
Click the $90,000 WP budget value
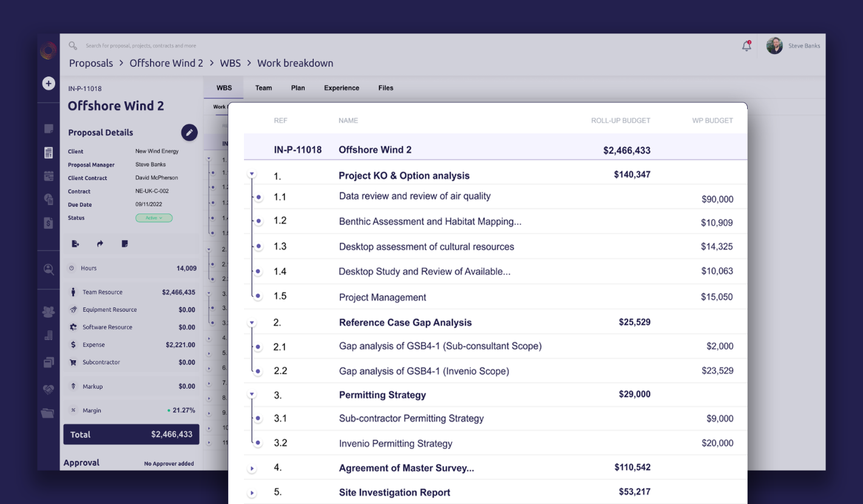[x=717, y=199]
